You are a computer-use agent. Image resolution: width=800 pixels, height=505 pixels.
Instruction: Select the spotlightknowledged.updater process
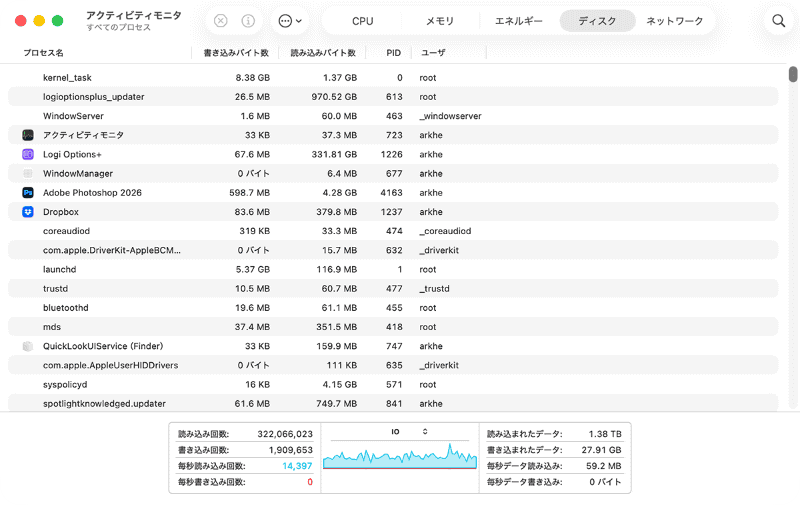pyautogui.click(x=393, y=403)
